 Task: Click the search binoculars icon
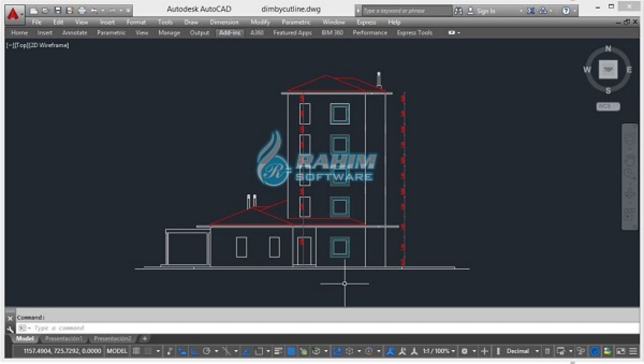click(x=458, y=11)
